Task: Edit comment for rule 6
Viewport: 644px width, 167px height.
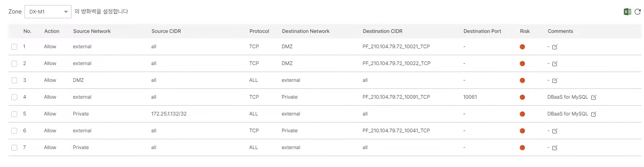Action: [x=555, y=131]
